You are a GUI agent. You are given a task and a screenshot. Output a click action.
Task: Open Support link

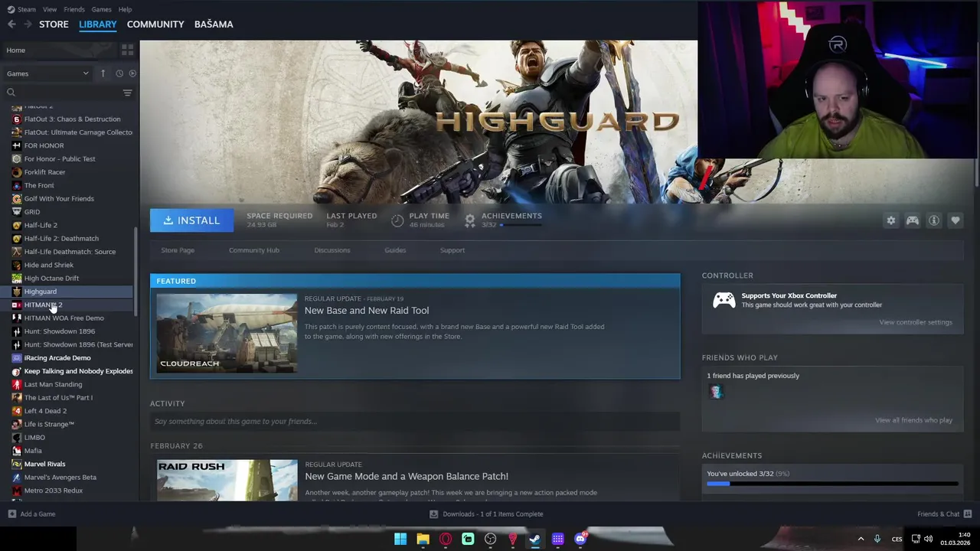point(452,250)
